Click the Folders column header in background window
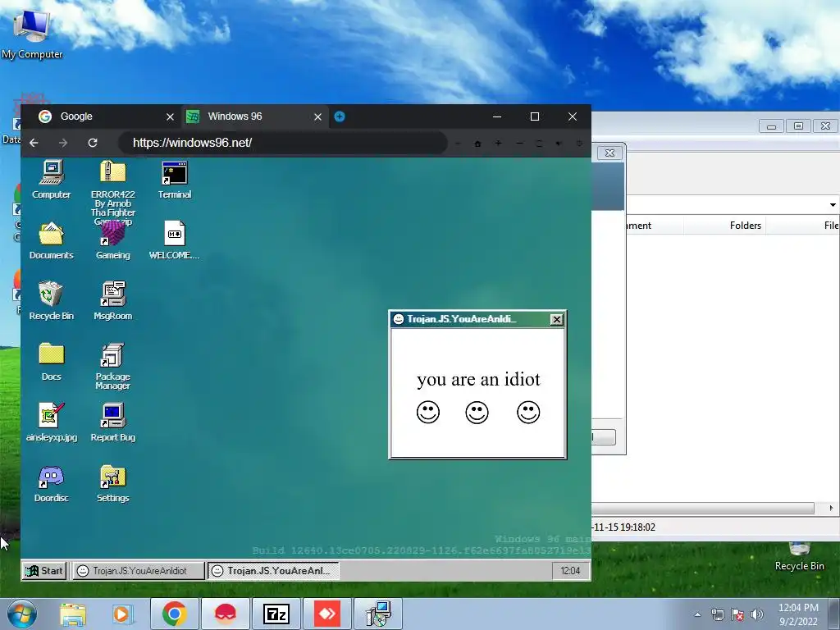This screenshot has height=630, width=840. point(745,226)
